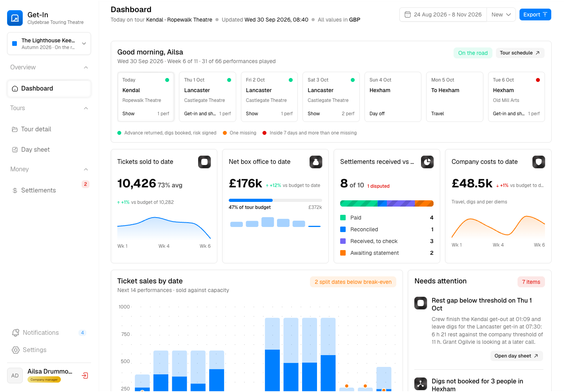This screenshot has width=565, height=392.
Task: Click the Net box office money bag icon
Action: 316,162
